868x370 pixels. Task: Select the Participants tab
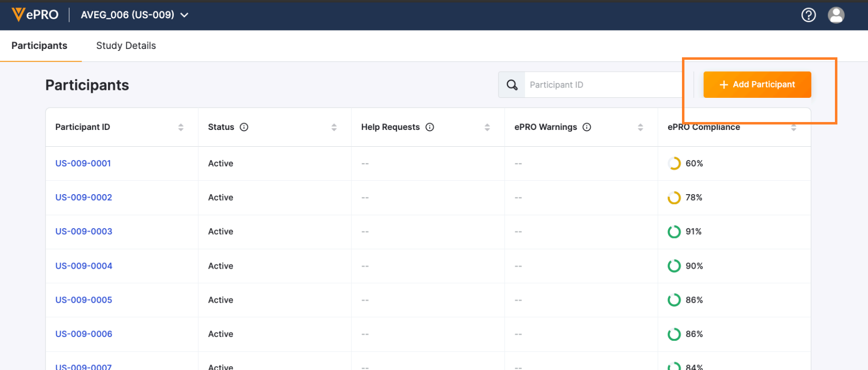click(39, 45)
